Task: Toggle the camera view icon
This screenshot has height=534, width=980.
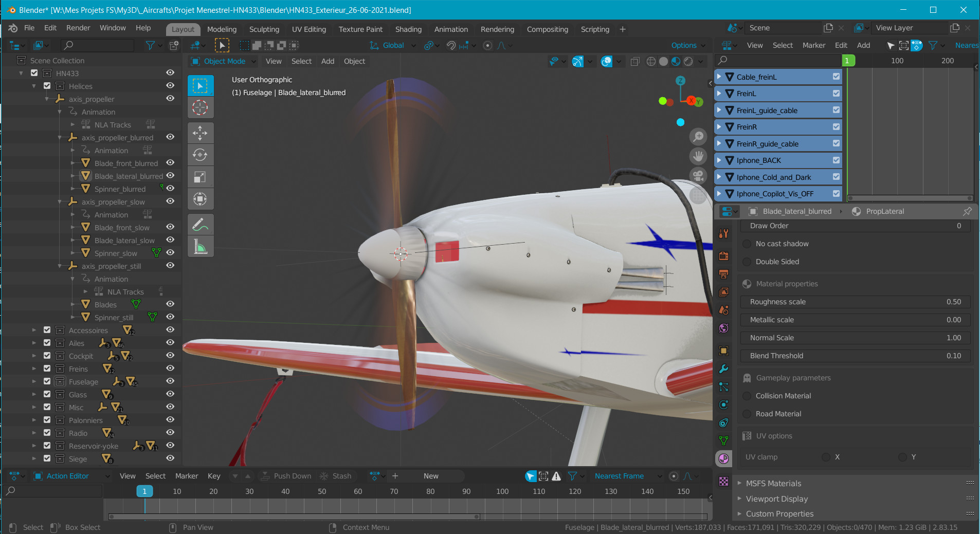Action: pyautogui.click(x=698, y=176)
